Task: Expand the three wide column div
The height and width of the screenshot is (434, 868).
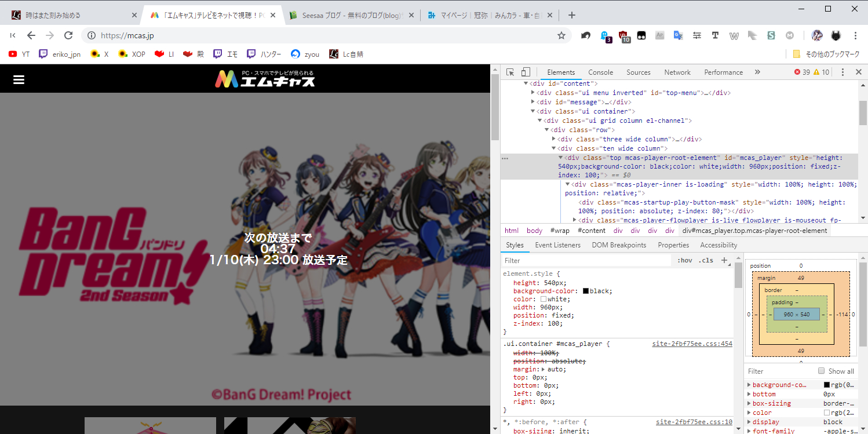Action: (554, 139)
